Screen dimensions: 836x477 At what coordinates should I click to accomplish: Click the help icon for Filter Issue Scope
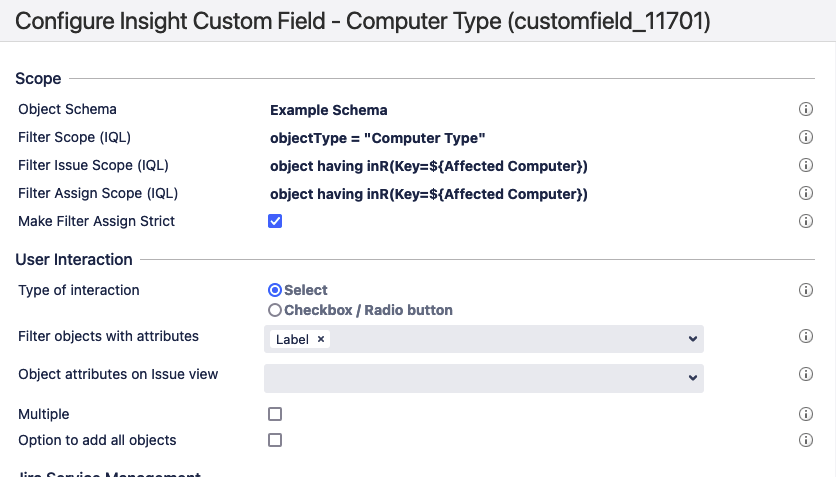point(805,166)
